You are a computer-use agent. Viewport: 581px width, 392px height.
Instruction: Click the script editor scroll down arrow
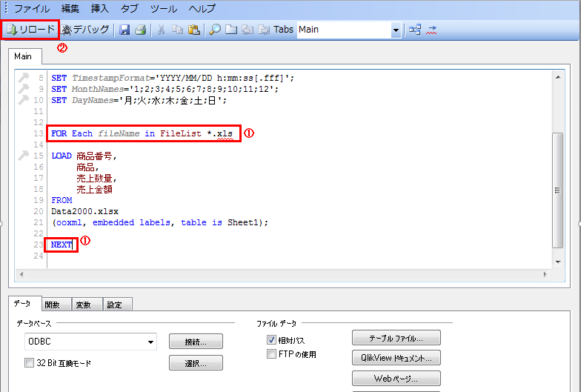[x=557, y=262]
